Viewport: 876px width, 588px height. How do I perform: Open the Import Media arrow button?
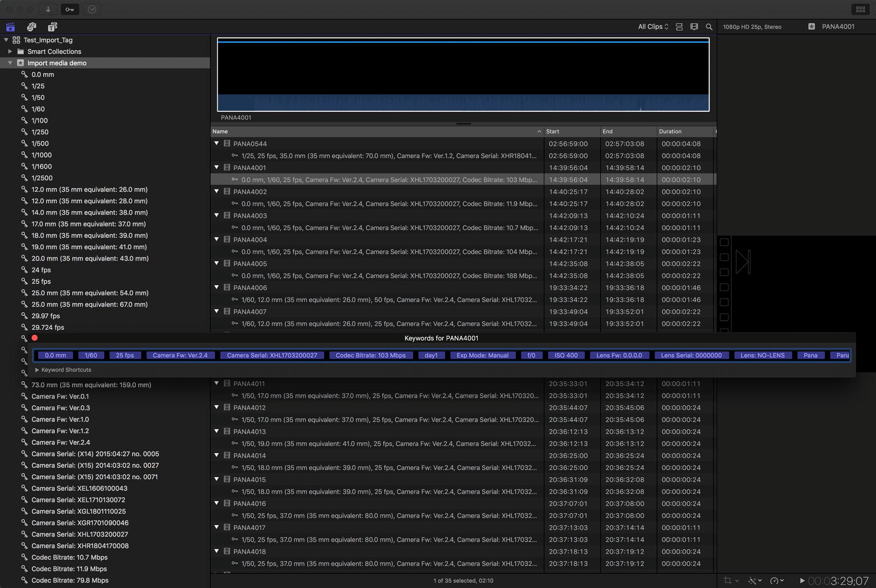pos(48,9)
